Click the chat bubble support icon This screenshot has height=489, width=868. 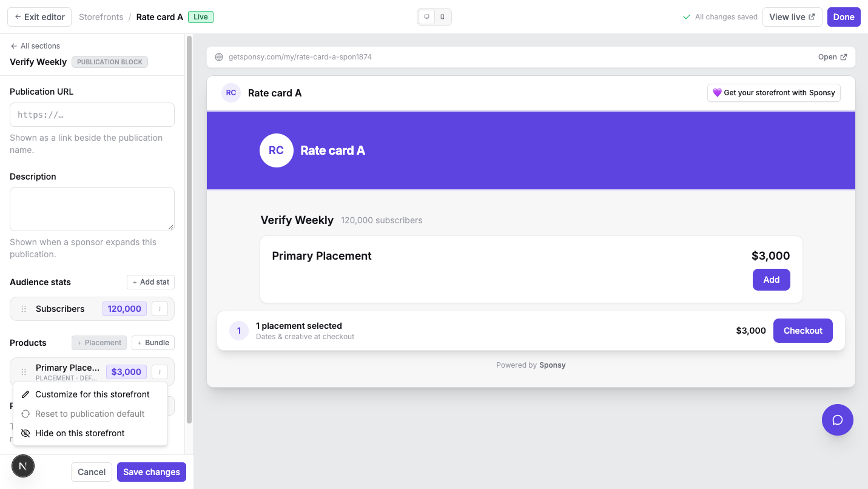(x=837, y=420)
